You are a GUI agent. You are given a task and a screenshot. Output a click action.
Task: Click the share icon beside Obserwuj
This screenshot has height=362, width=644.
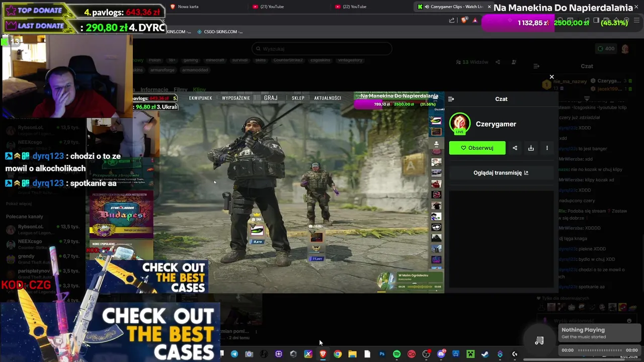[x=515, y=148]
